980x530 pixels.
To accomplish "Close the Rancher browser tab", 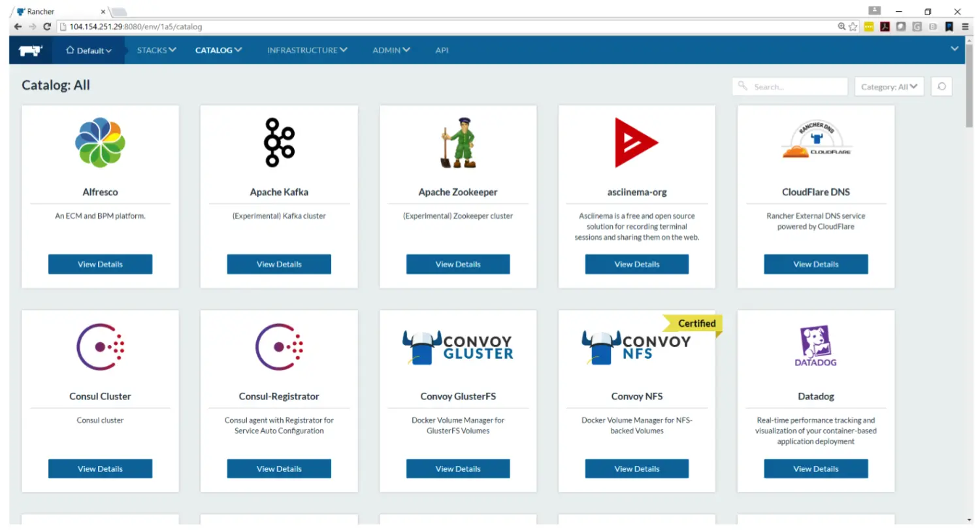I will 103,12.
